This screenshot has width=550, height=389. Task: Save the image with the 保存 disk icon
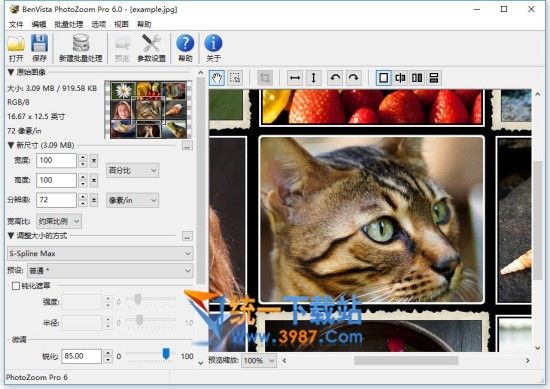pos(39,48)
